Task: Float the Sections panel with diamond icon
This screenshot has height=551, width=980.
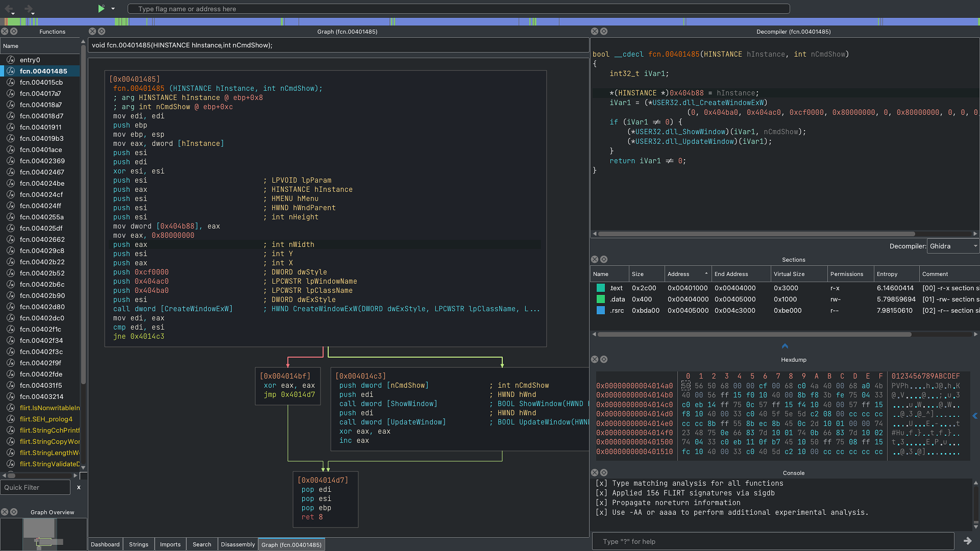Action: [604, 259]
